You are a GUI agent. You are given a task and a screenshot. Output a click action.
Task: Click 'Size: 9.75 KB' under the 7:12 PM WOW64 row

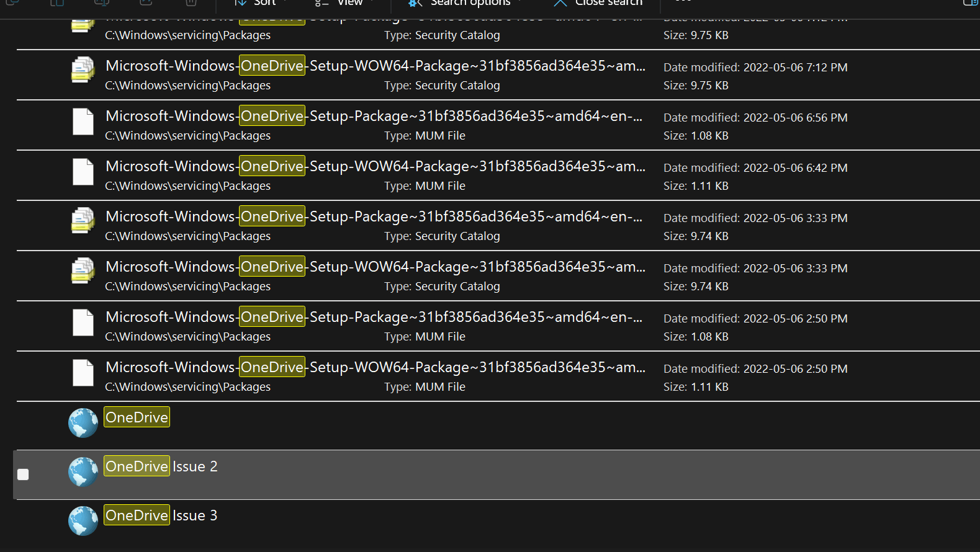click(x=696, y=86)
